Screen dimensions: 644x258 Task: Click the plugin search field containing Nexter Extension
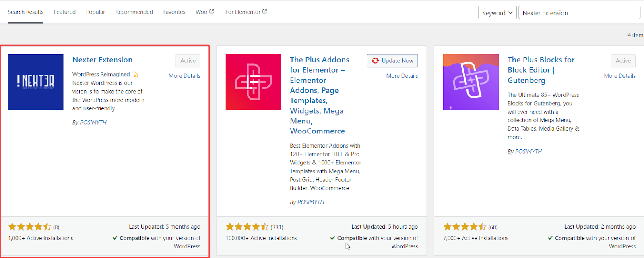pyautogui.click(x=579, y=12)
